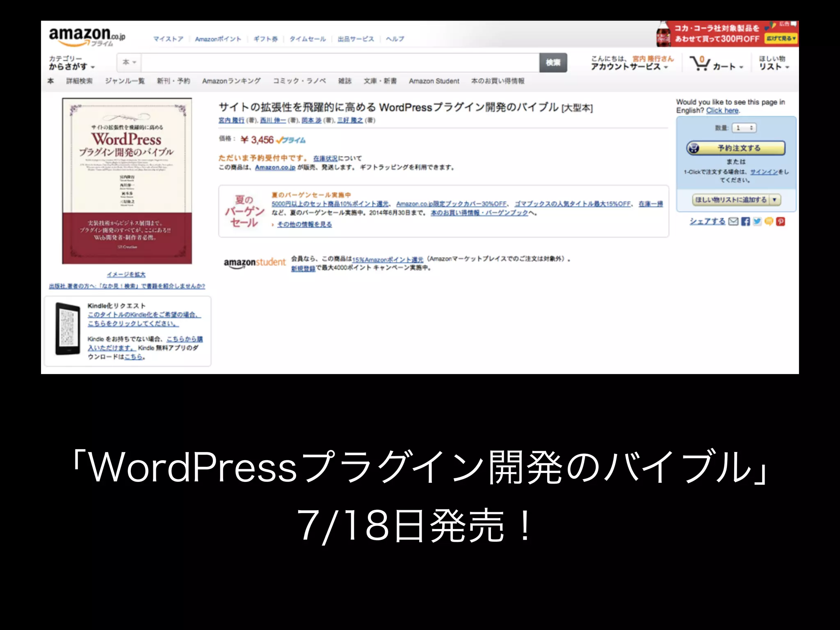Click the シェアする link
Image resolution: width=840 pixels, height=630 pixels.
[x=708, y=221]
